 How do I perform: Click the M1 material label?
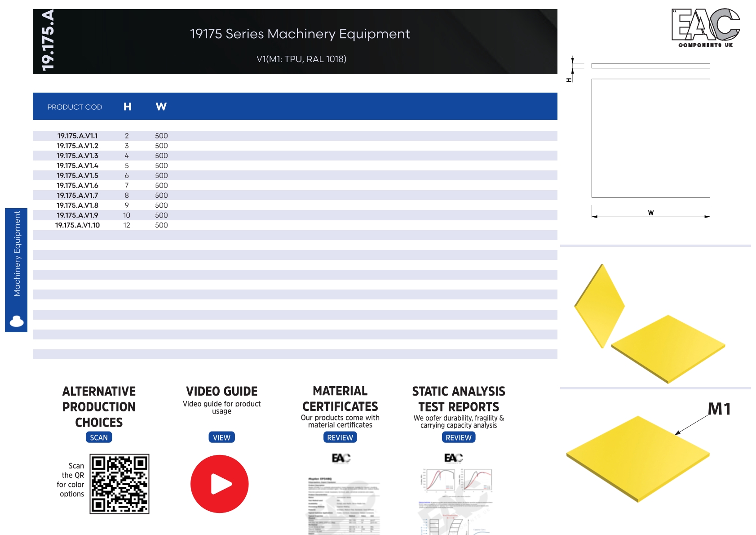tap(719, 409)
